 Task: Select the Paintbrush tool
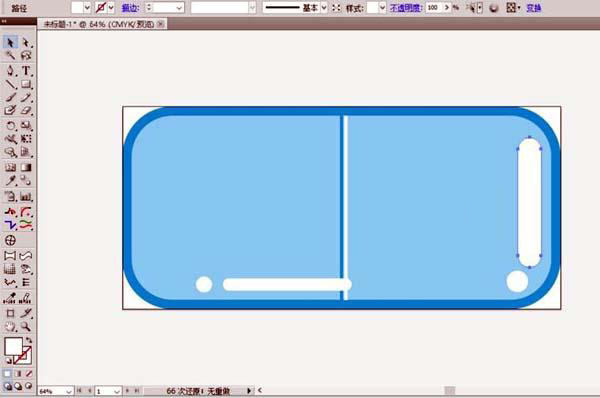click(10, 97)
